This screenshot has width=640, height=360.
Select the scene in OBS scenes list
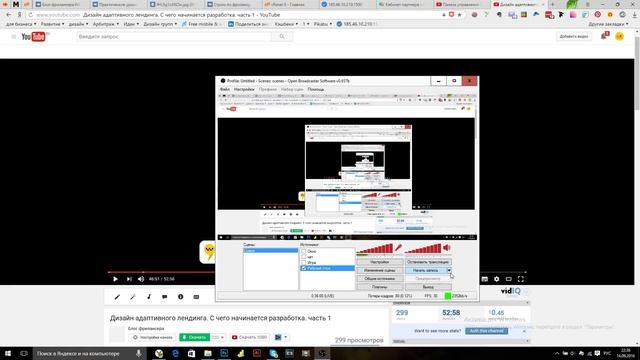pos(271,251)
